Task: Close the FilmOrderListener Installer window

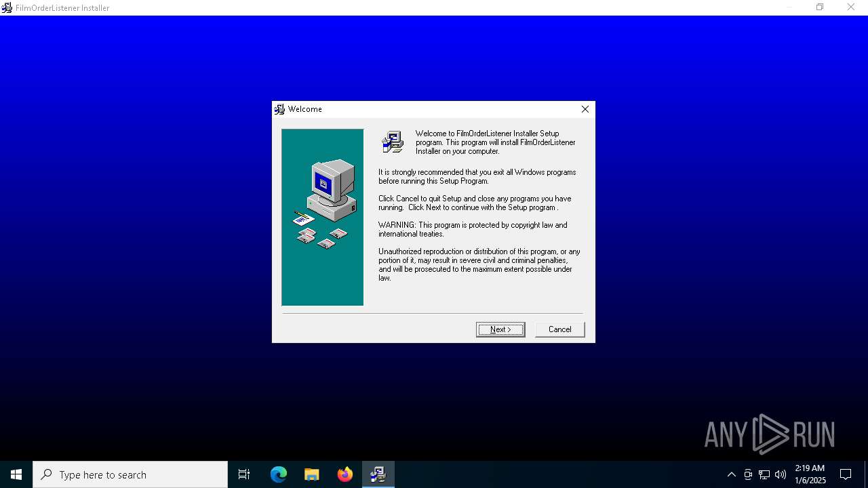Action: pyautogui.click(x=851, y=7)
